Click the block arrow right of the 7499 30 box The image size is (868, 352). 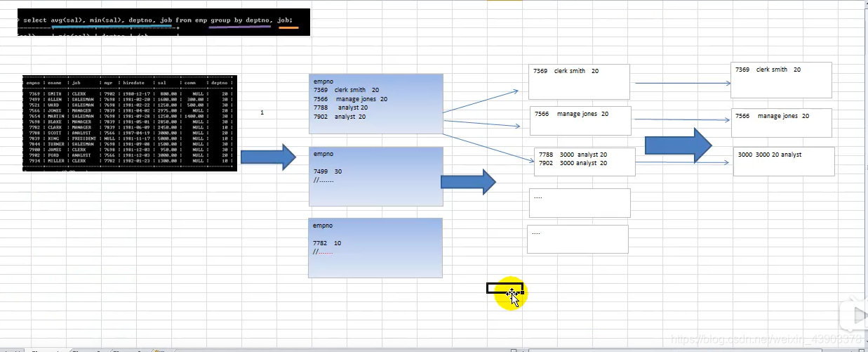(468, 183)
